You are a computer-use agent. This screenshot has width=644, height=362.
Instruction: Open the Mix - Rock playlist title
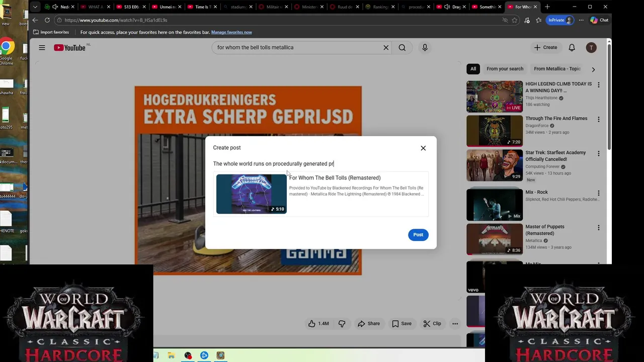pyautogui.click(x=536, y=192)
